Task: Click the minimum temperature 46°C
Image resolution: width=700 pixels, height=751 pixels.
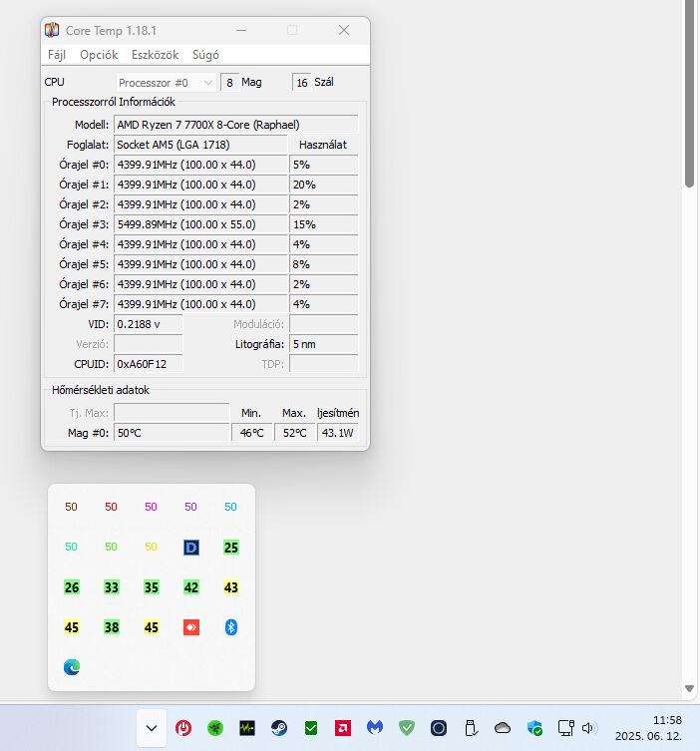Action: tap(252, 433)
